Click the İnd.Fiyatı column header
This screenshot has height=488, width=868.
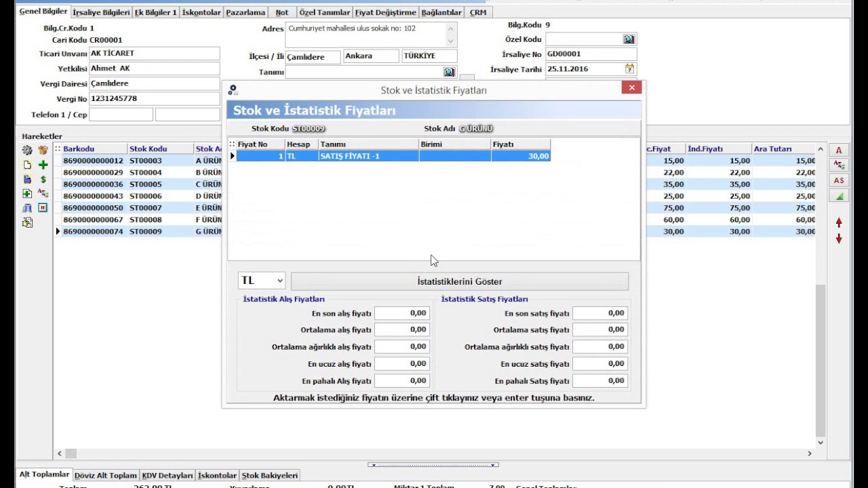tap(718, 148)
